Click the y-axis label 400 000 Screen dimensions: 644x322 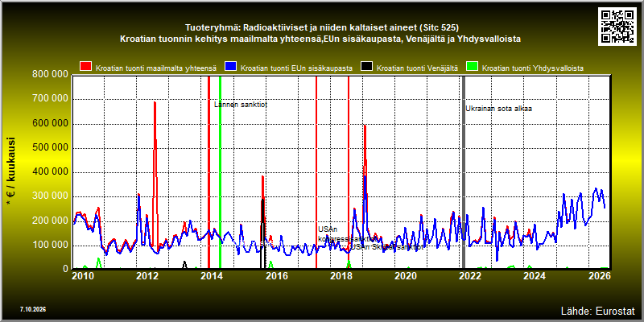click(50, 172)
